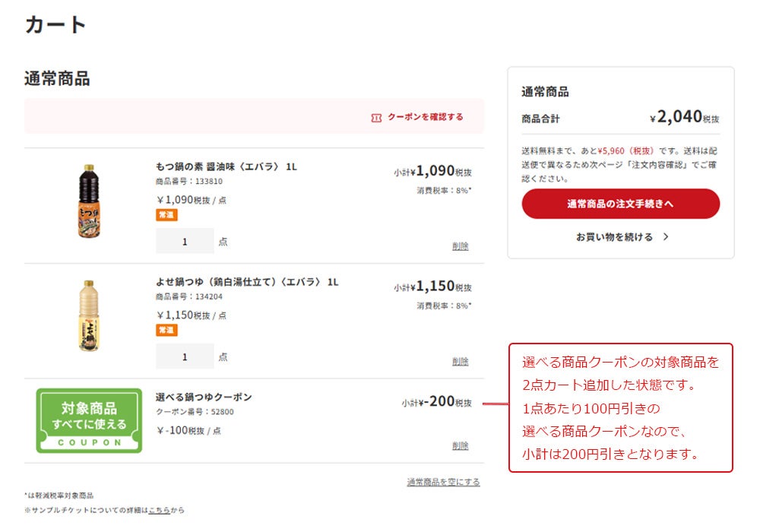760x532 pixels.
Task: Select the 選べる鍋つゆクーポン title
Action: pyautogui.click(x=203, y=397)
